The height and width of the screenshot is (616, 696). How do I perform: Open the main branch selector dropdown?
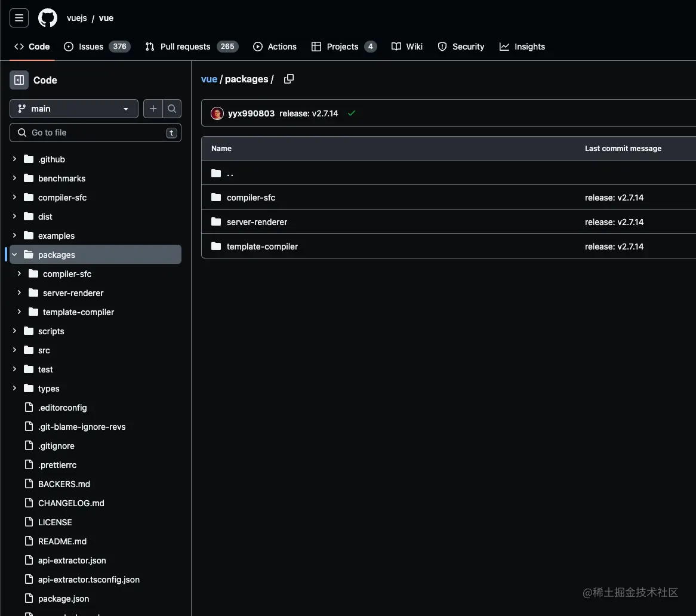73,108
